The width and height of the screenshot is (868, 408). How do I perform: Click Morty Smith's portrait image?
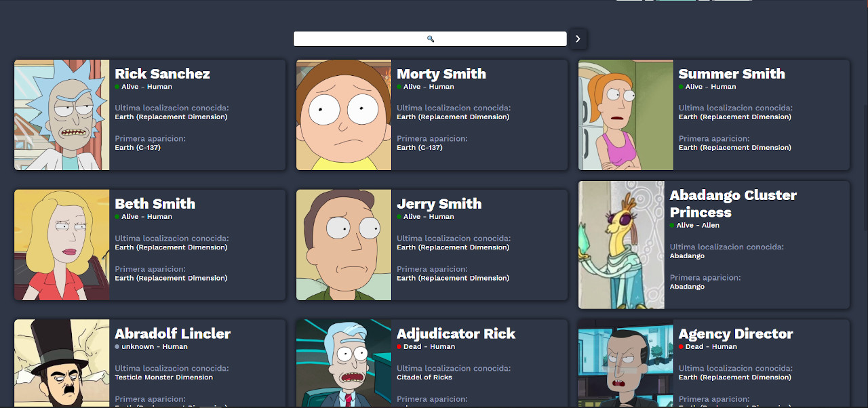click(343, 115)
